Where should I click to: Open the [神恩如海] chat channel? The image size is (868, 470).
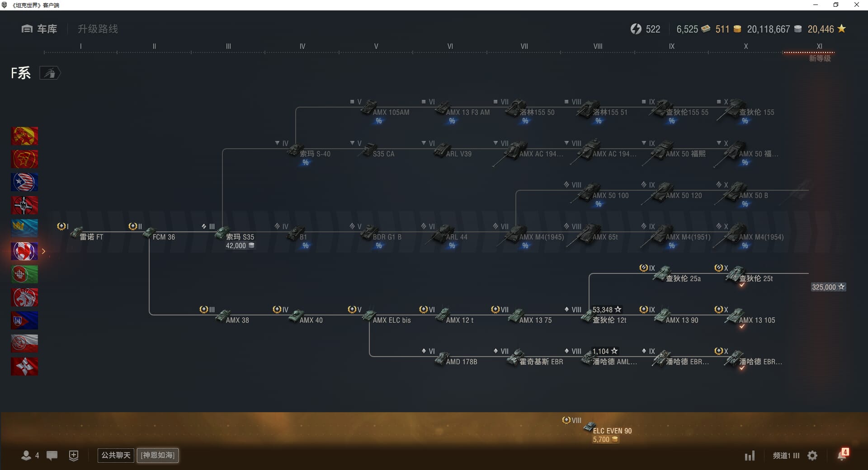coord(158,455)
